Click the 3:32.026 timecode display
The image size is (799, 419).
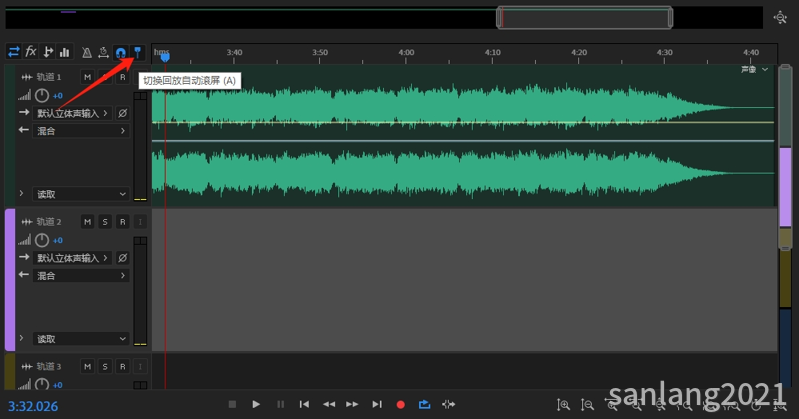33,406
